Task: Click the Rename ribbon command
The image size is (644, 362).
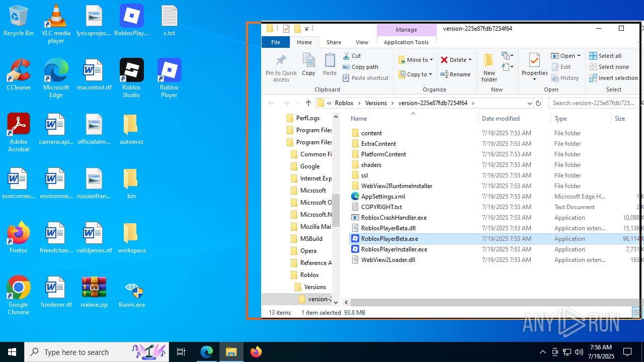Action: click(x=455, y=74)
